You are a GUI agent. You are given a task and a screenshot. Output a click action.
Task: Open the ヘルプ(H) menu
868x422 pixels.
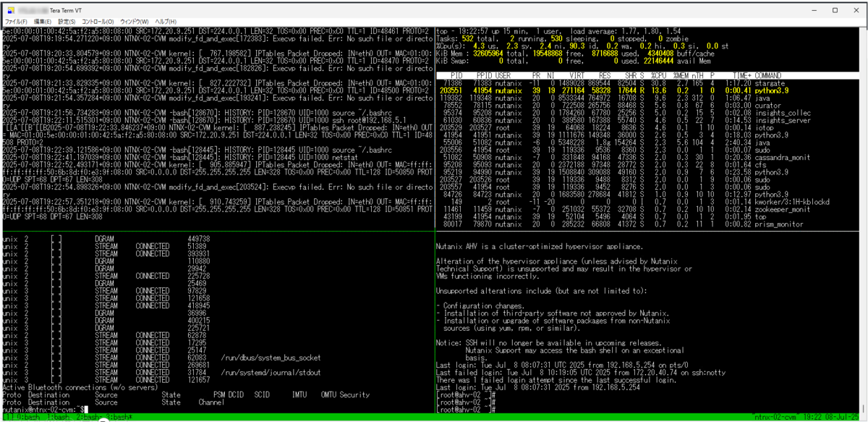coord(166,22)
